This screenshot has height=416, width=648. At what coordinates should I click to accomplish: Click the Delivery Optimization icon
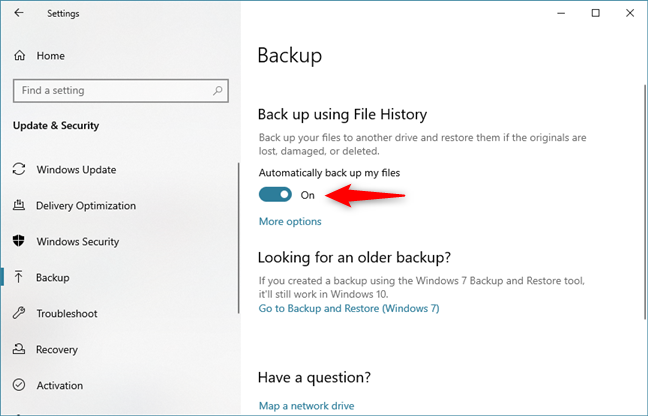point(19,205)
